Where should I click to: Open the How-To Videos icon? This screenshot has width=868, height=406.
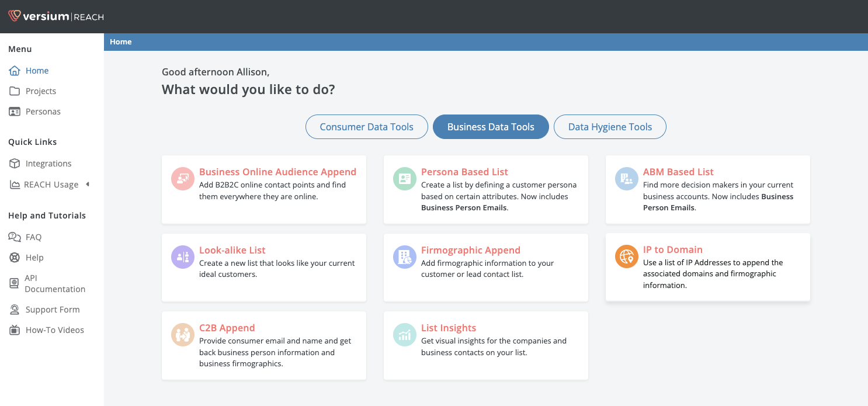[x=13, y=330]
